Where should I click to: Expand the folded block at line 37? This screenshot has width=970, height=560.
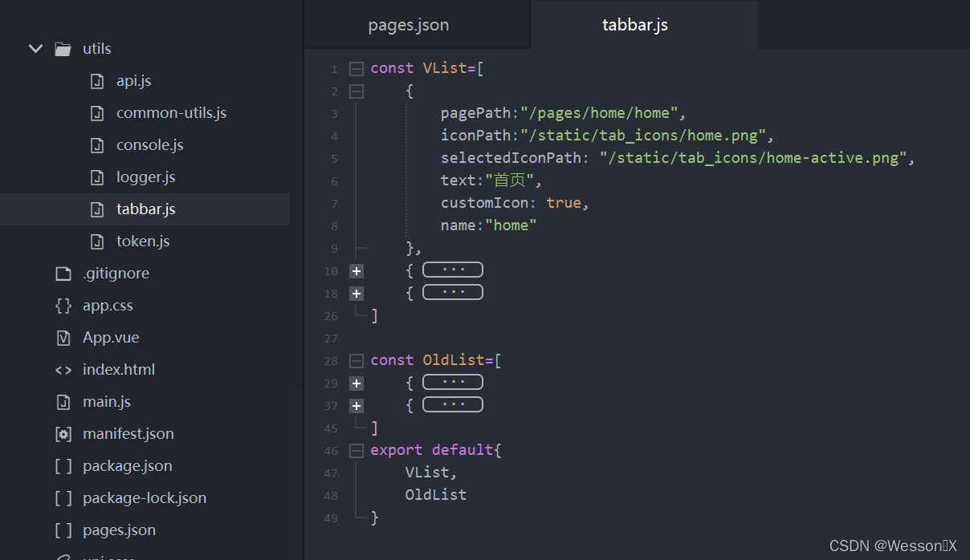(x=357, y=406)
